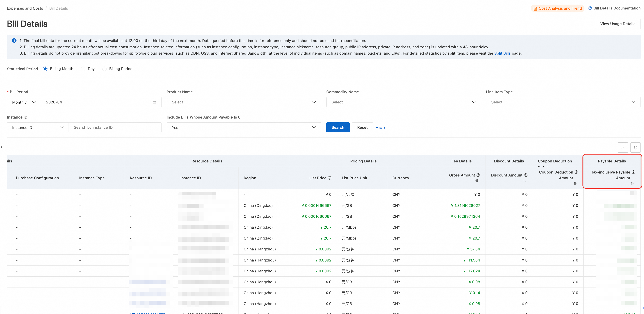Click the help icon next to Discount Amount

pyautogui.click(x=526, y=175)
